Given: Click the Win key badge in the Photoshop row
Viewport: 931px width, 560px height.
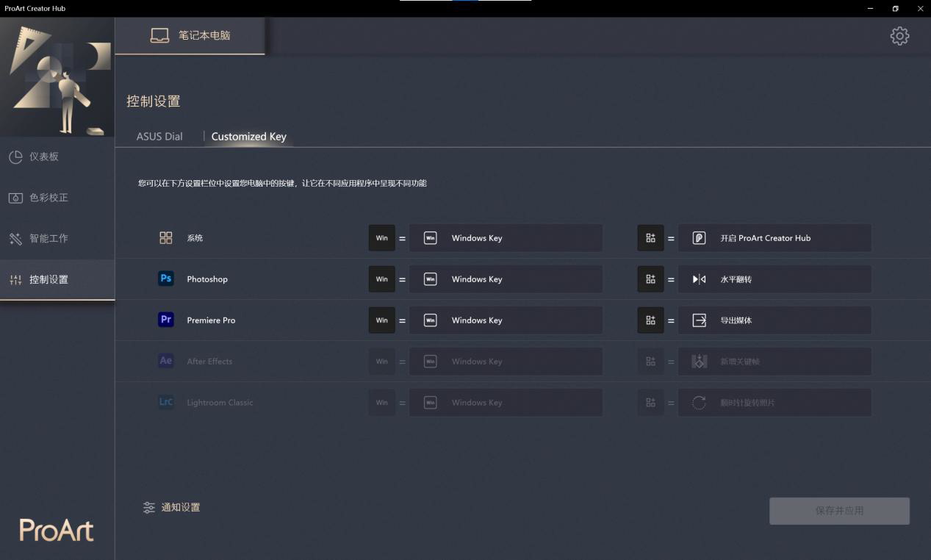Looking at the screenshot, I should click(x=381, y=279).
